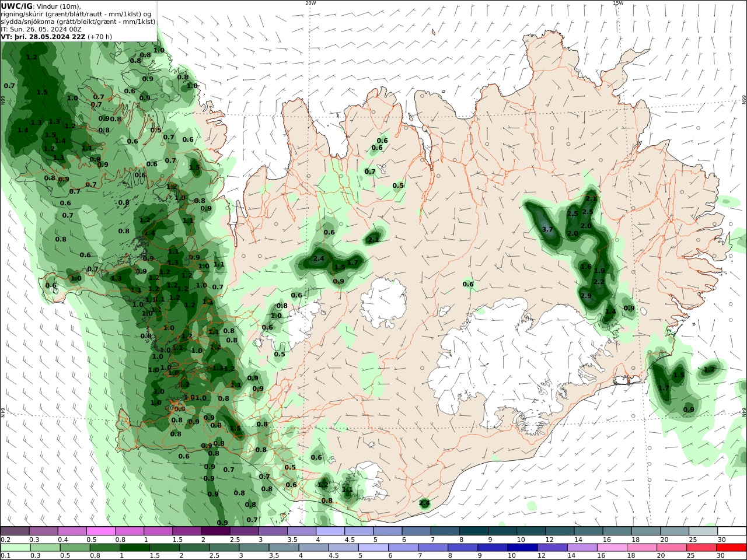Image resolution: width=747 pixels, height=560 pixels.
Task: Select the 15W longitude label
Action: pos(618,3)
